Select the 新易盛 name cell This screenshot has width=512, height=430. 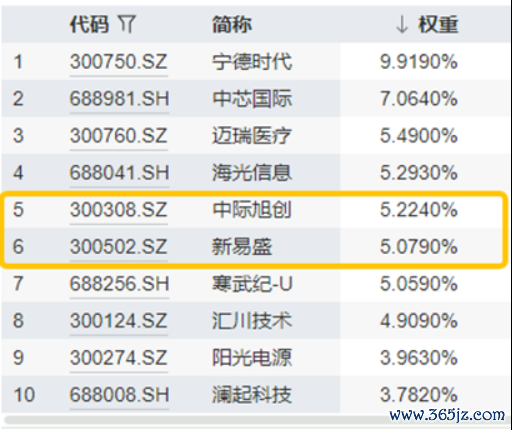point(242,247)
